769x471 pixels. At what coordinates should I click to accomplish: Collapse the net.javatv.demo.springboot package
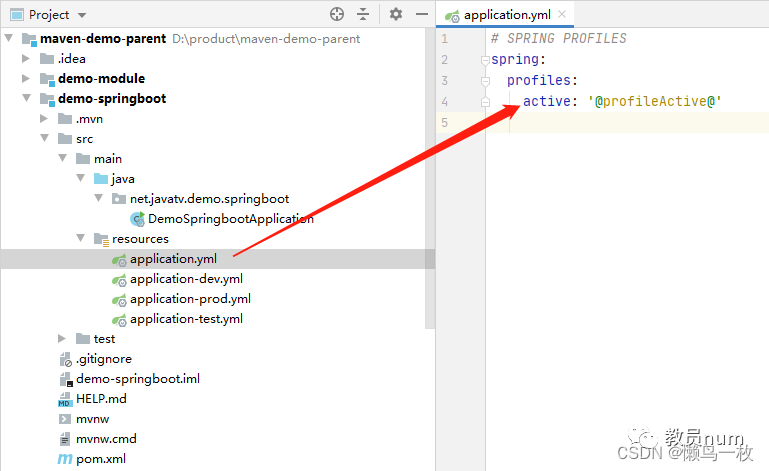click(x=99, y=198)
